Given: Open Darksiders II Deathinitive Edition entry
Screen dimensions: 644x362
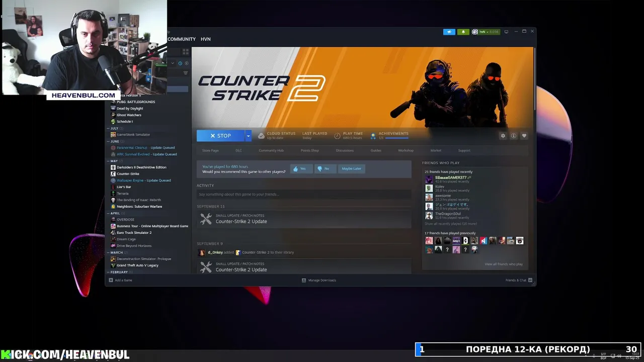Looking at the screenshot, I should coord(141,167).
